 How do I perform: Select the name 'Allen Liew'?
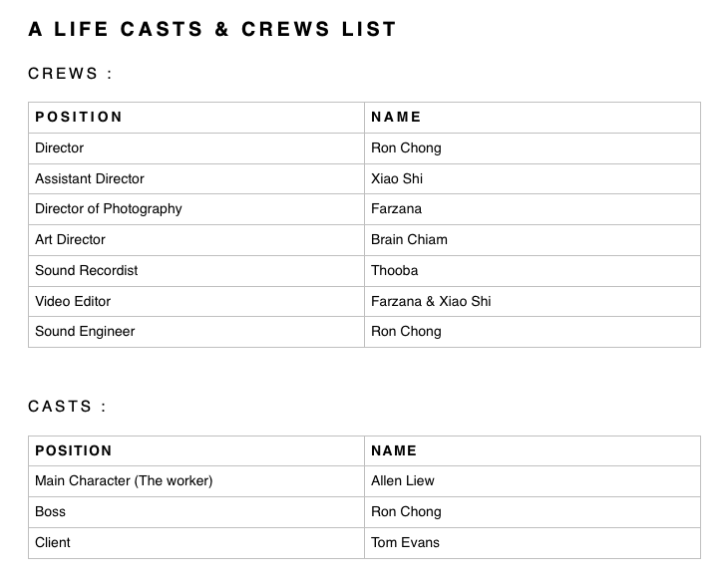tap(403, 480)
